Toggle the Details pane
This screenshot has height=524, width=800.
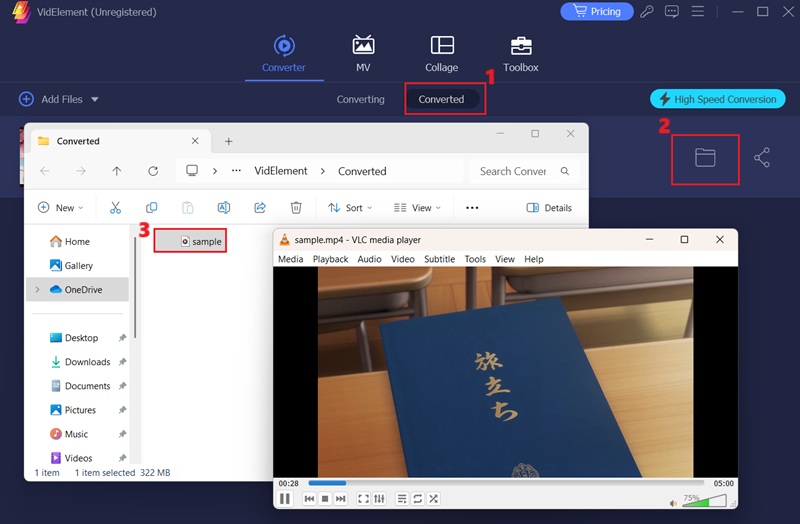549,208
